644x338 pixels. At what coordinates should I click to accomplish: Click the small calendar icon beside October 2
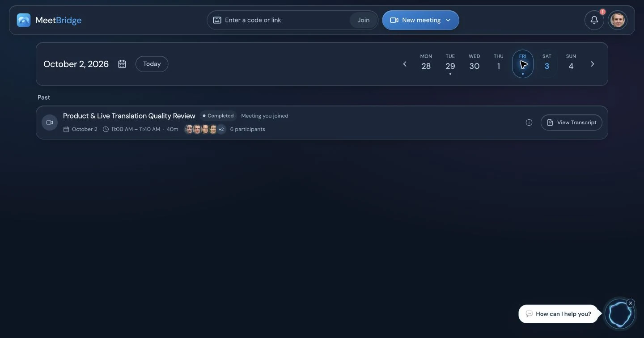click(x=66, y=129)
